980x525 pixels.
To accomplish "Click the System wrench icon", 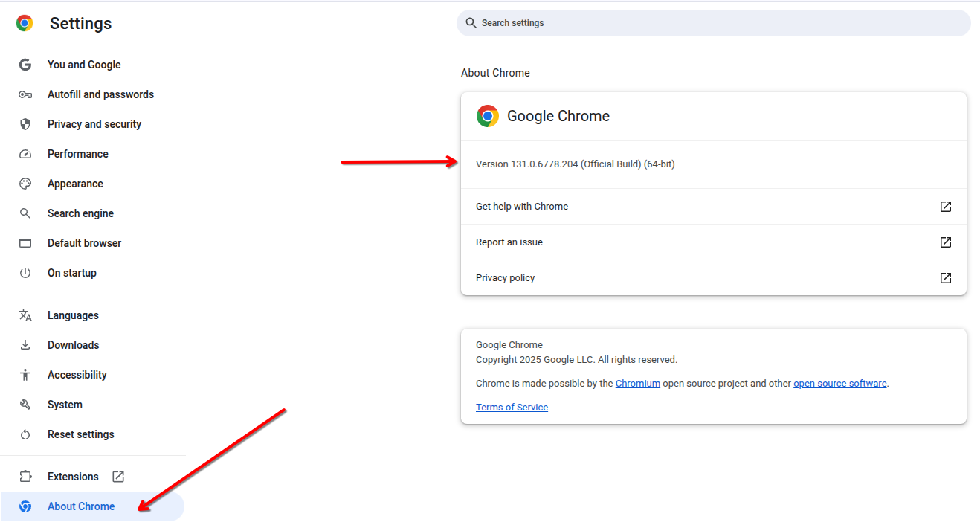I will point(25,405).
